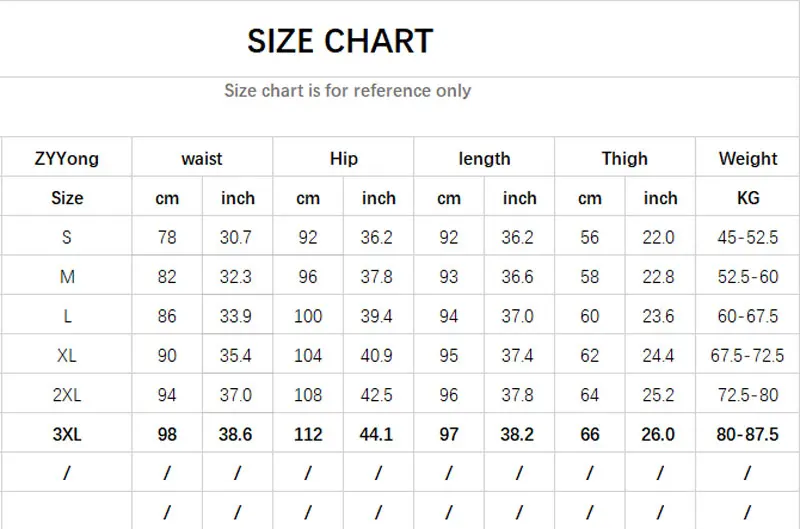Click the 104 hip cm value
Image resolution: width=800 pixels, height=529 pixels.
click(x=308, y=356)
